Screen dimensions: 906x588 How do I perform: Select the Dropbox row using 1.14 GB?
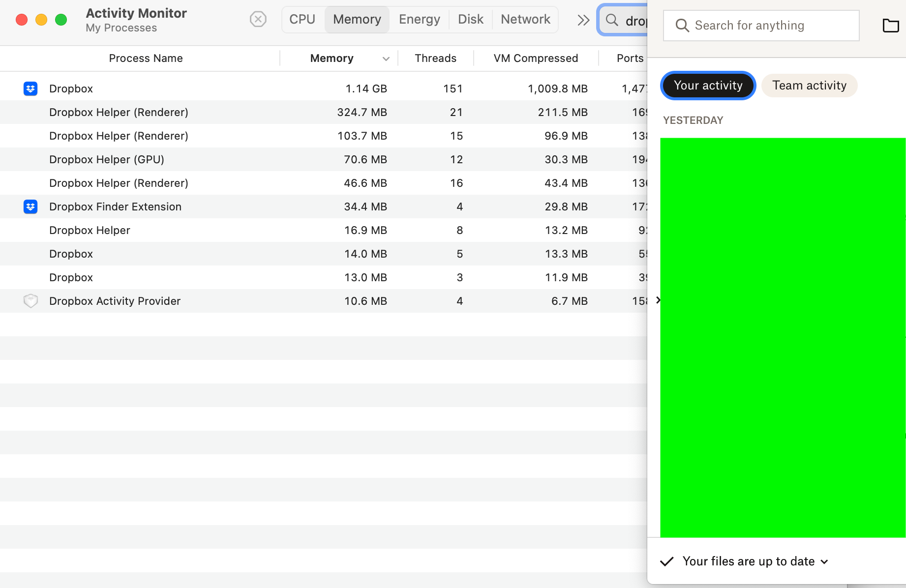[x=324, y=88]
